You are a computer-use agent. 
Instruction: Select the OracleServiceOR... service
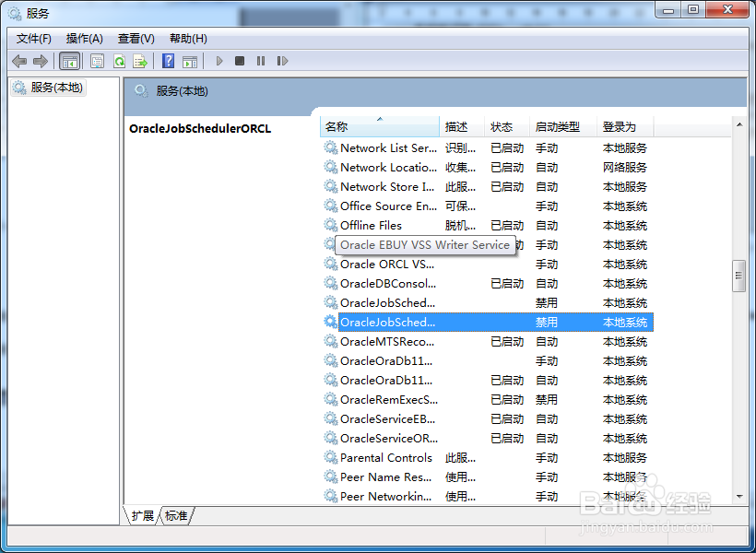click(x=487, y=439)
